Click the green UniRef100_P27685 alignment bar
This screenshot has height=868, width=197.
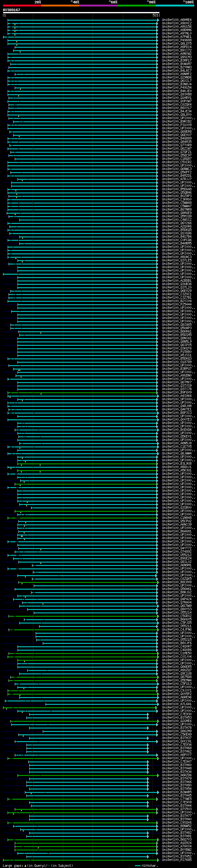[80, 860]
